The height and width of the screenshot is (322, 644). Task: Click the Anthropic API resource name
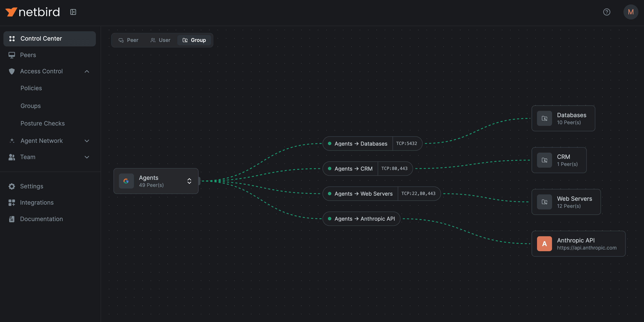point(576,240)
